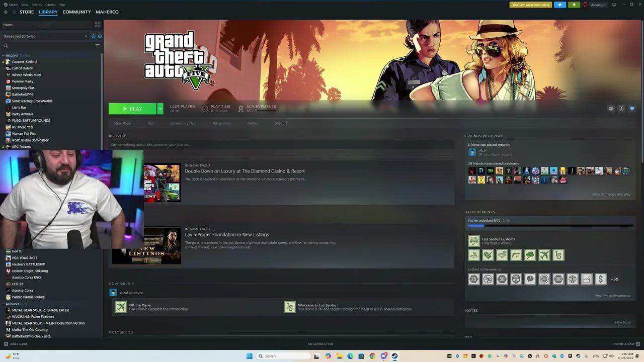The height and width of the screenshot is (362, 644).
Task: Open Microsoft Edge from the taskbar
Action: click(350, 356)
